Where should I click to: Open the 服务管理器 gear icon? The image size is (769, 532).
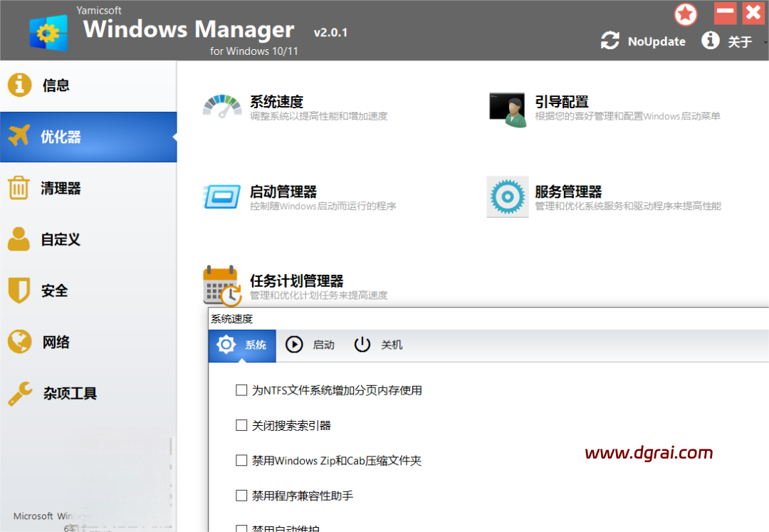pos(508,197)
